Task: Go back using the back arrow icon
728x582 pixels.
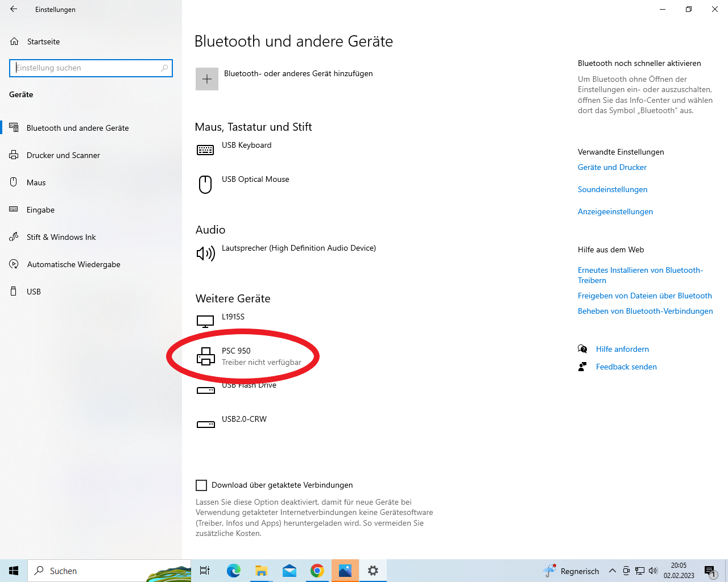Action: tap(14, 9)
